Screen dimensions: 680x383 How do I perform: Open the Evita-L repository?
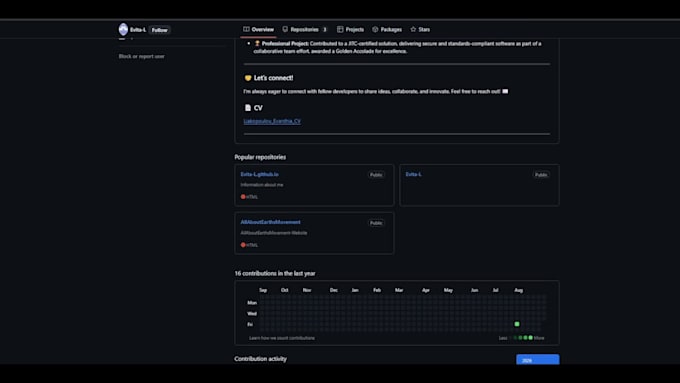point(413,174)
